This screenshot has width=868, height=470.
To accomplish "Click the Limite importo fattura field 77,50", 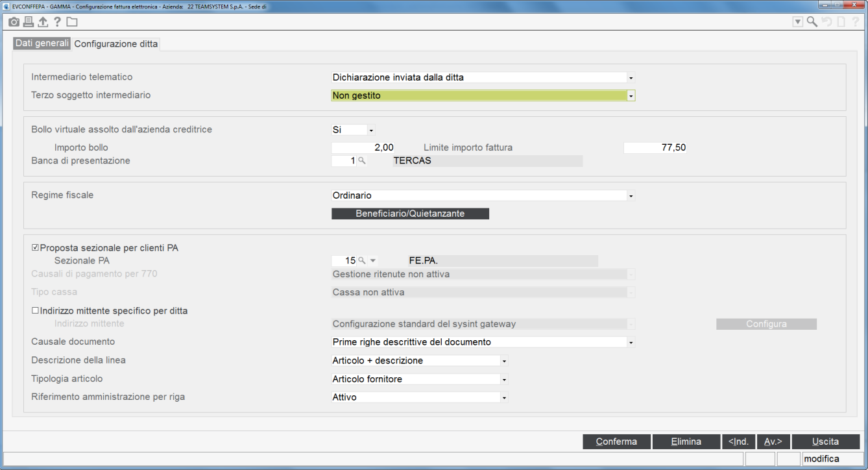I will pos(655,147).
